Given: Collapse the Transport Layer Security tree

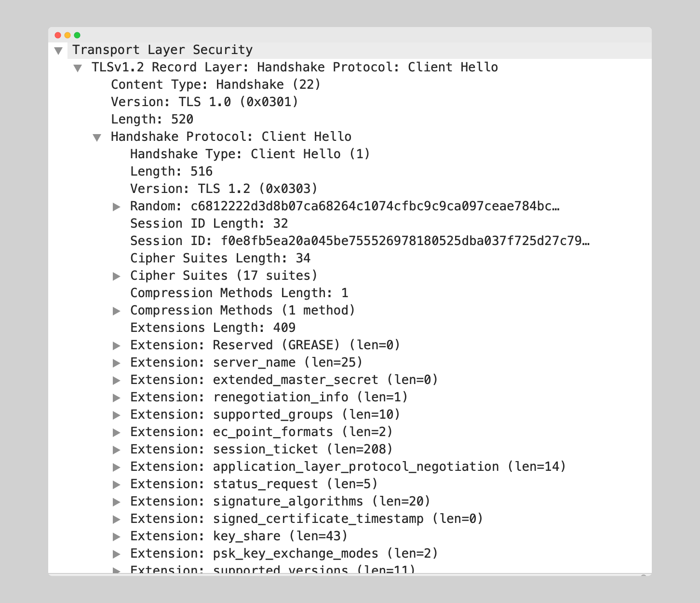Looking at the screenshot, I should point(58,50).
